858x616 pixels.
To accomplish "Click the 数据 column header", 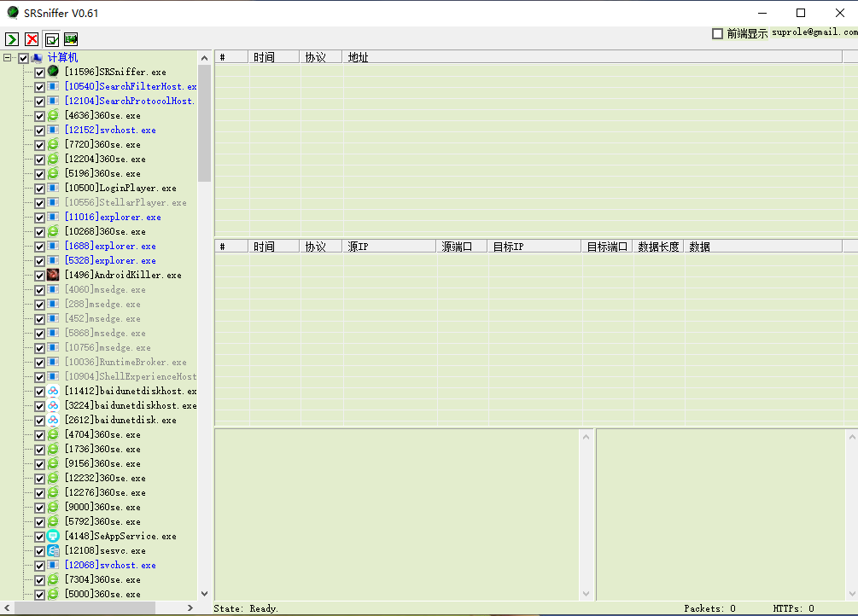I will (762, 247).
